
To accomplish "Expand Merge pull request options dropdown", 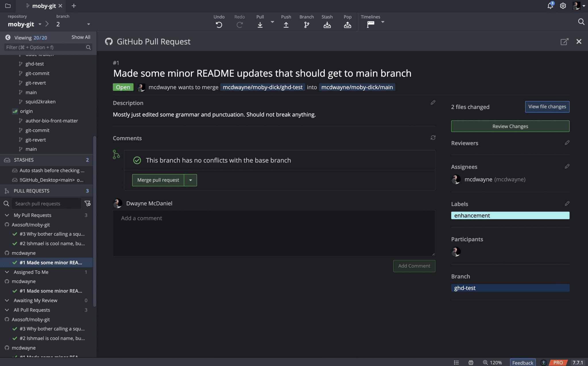I will click(190, 180).
